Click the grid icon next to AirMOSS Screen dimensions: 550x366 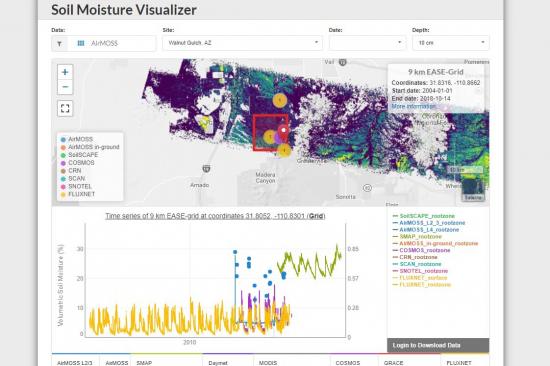(81, 43)
